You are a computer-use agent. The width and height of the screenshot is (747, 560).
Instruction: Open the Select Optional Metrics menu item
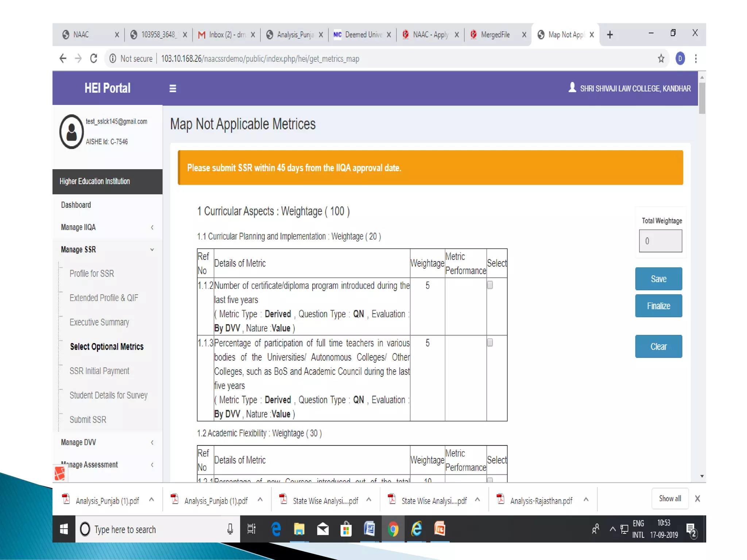(107, 346)
